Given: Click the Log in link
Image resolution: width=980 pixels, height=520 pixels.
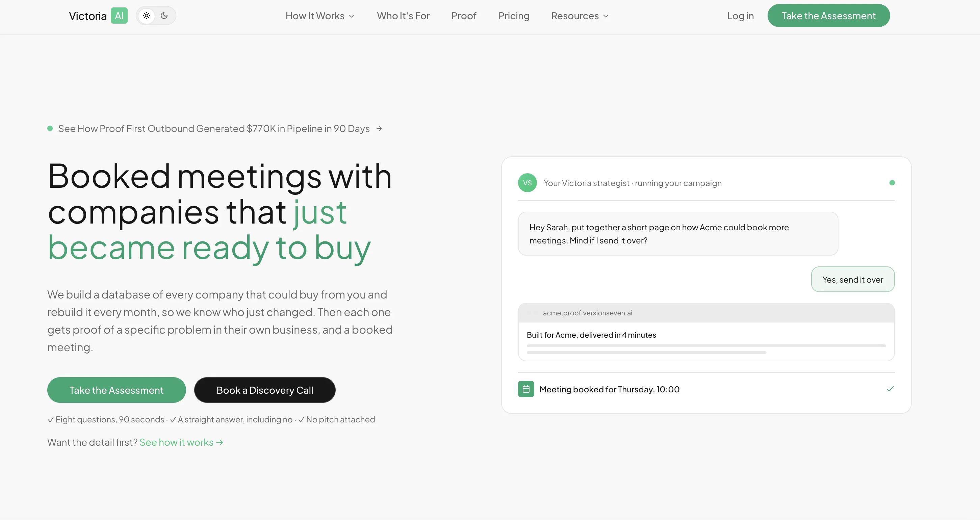Looking at the screenshot, I should 740,16.
